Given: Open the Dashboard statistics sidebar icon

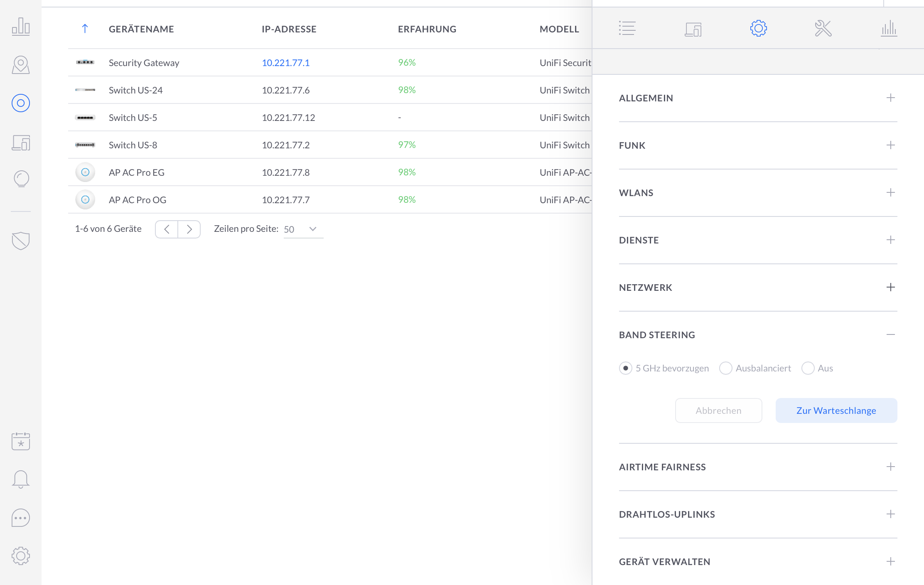Looking at the screenshot, I should 21,27.
